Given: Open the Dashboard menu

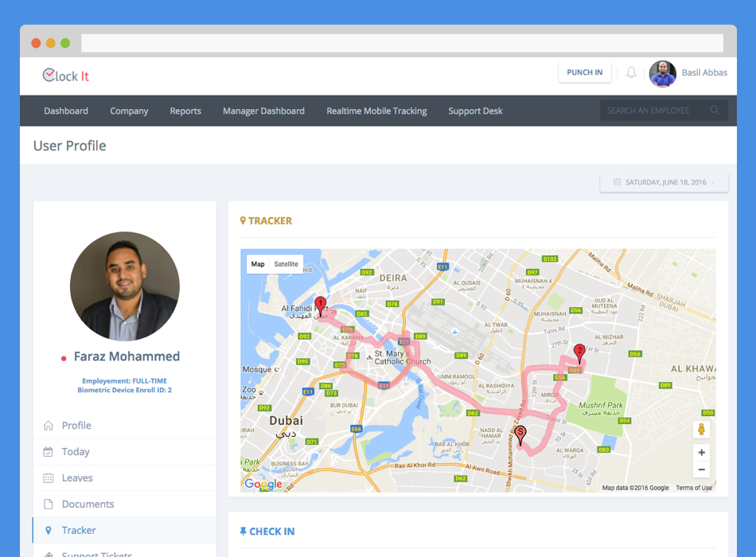Looking at the screenshot, I should pyautogui.click(x=66, y=111).
